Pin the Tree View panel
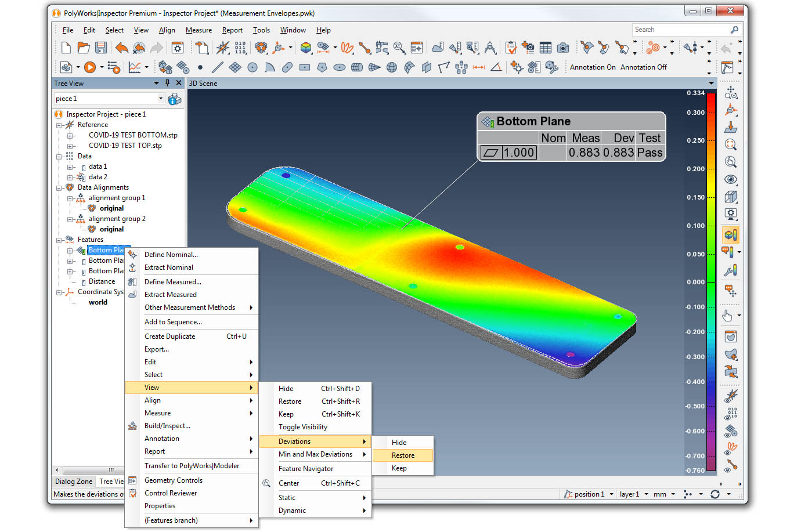Image resolution: width=801 pixels, height=532 pixels. click(167, 83)
